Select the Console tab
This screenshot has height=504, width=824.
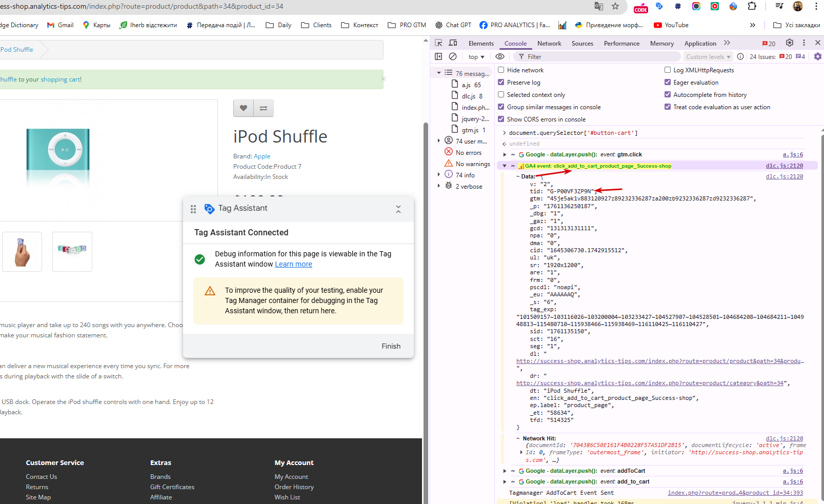[x=515, y=44]
